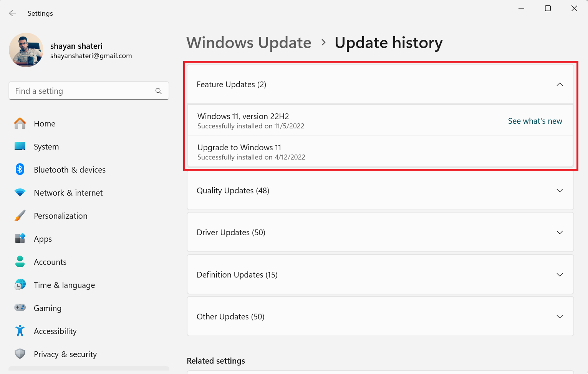Click the Definition Updates (15) heading
This screenshot has height=374, width=588.
[x=237, y=275]
